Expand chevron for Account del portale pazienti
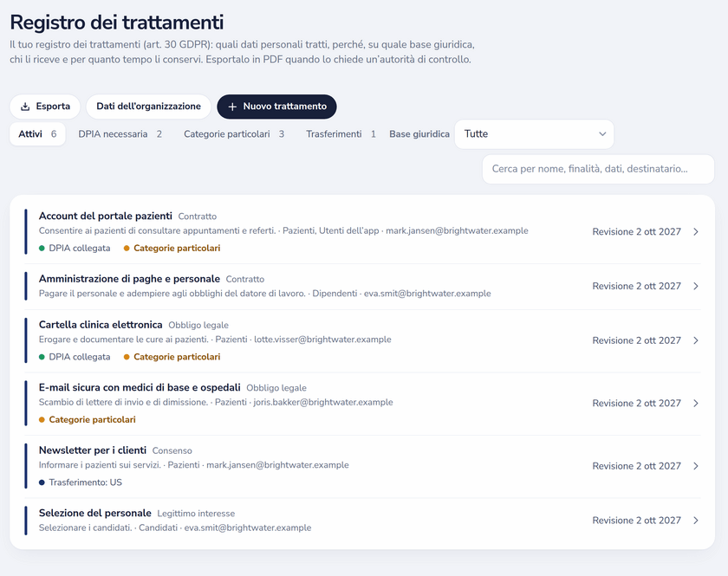Screen dimensions: 728x576 tap(695, 231)
